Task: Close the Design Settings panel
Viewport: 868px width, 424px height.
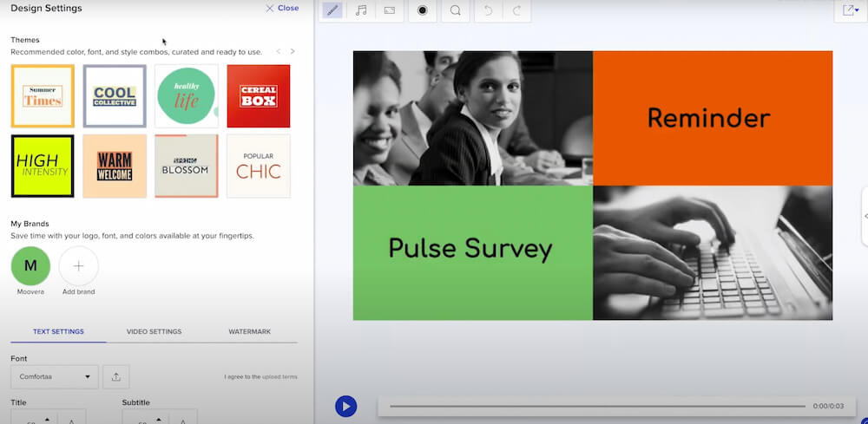Action: point(282,8)
